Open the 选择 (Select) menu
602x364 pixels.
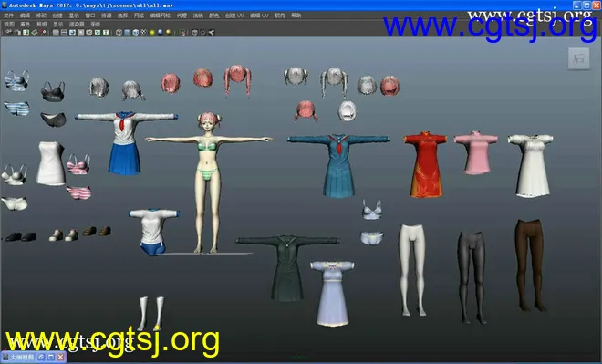pyautogui.click(x=122, y=16)
